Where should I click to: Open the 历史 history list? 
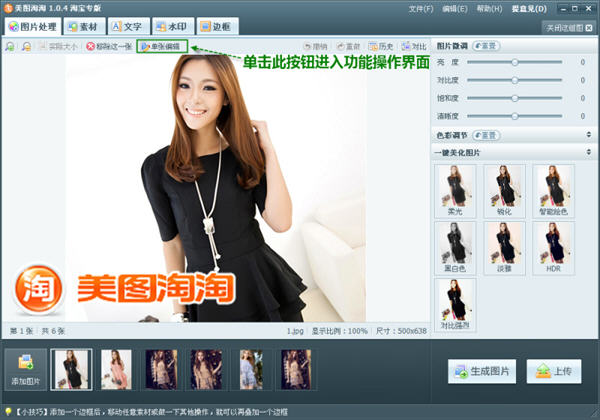click(381, 46)
